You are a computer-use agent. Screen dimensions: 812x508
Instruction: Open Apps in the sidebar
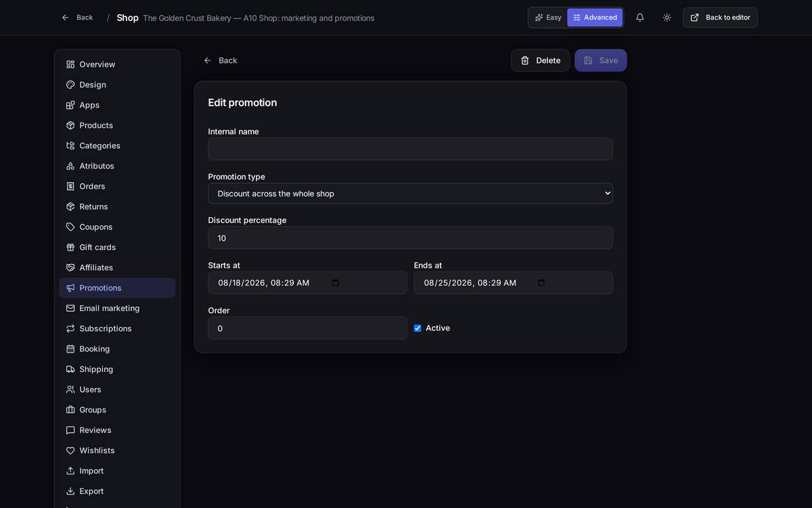tap(117, 105)
